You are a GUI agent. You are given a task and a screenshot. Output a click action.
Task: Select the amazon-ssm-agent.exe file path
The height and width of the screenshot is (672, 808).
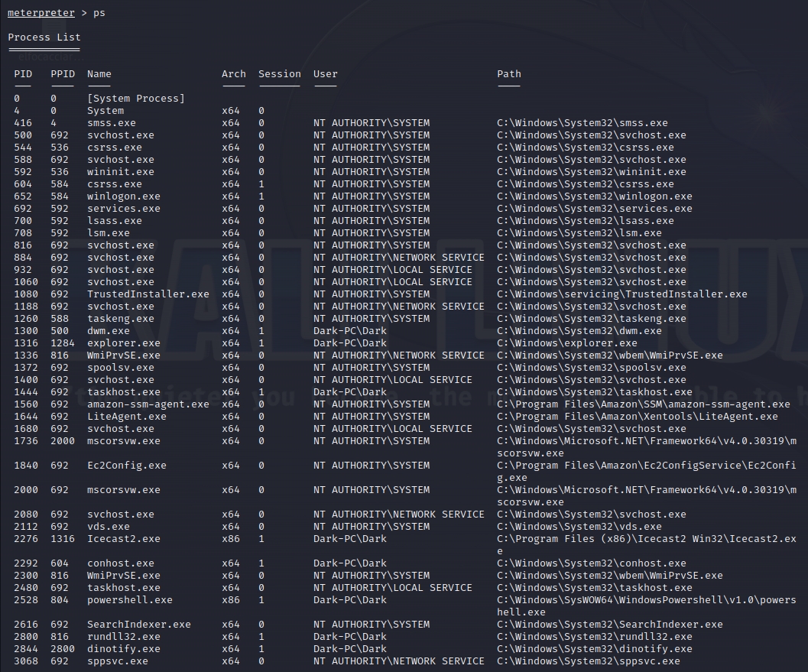click(644, 404)
